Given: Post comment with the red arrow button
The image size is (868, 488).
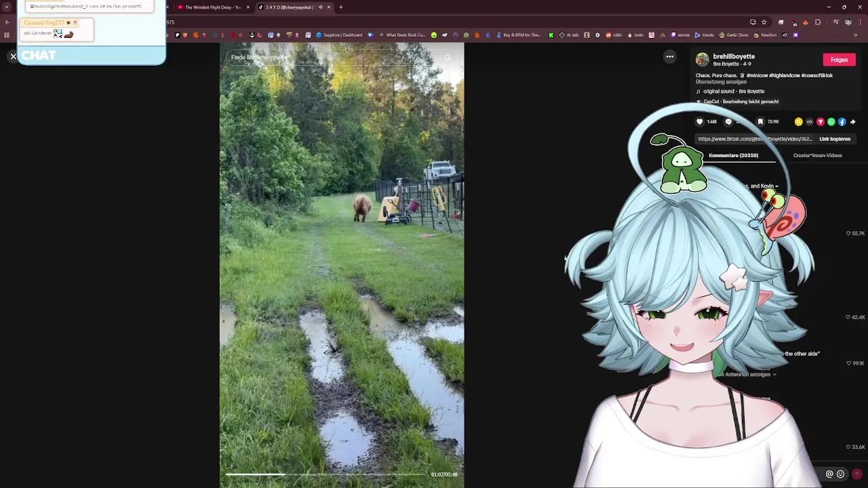Looking at the screenshot, I should point(857,474).
